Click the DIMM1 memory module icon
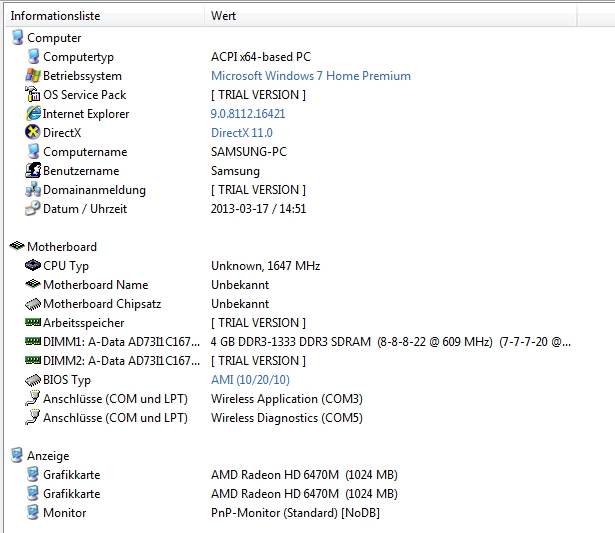 (x=33, y=341)
